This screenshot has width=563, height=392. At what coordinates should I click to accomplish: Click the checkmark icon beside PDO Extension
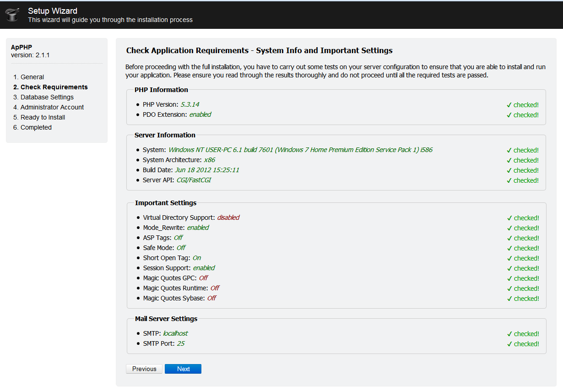(509, 115)
